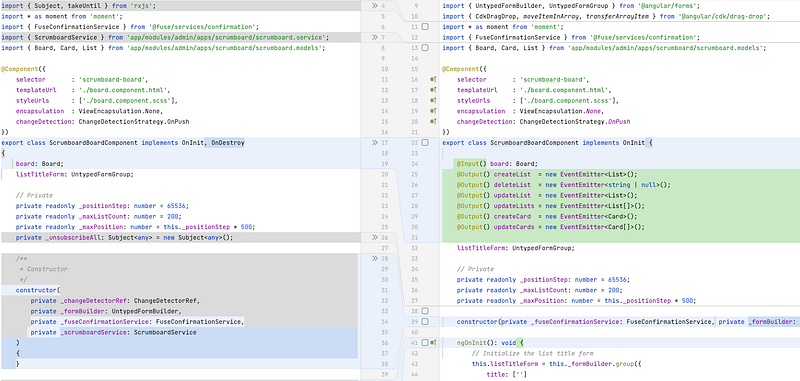800x381 pixels.
Task: Tick the checkbox on right line 13
Action: click(424, 48)
